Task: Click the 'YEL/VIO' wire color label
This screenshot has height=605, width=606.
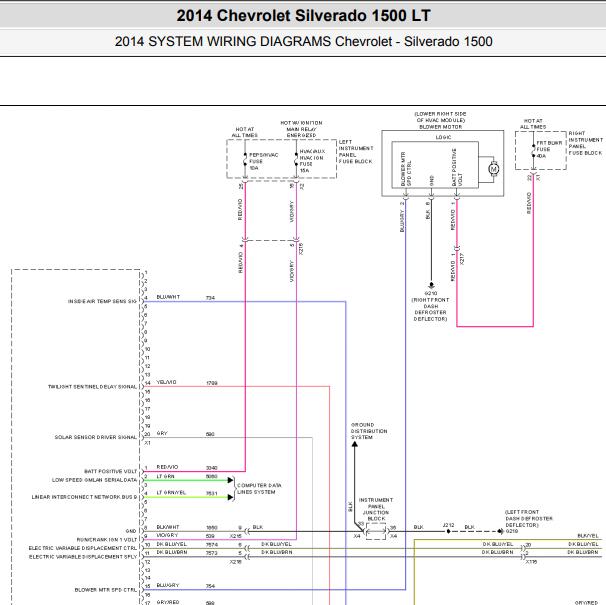Action: 167,382
